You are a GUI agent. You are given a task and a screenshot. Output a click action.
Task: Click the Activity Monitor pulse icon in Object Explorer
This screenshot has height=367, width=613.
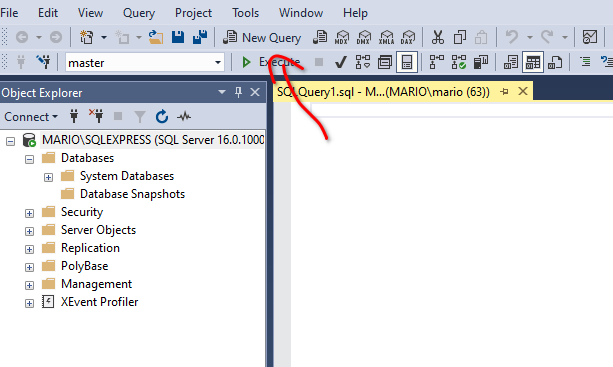[184, 116]
